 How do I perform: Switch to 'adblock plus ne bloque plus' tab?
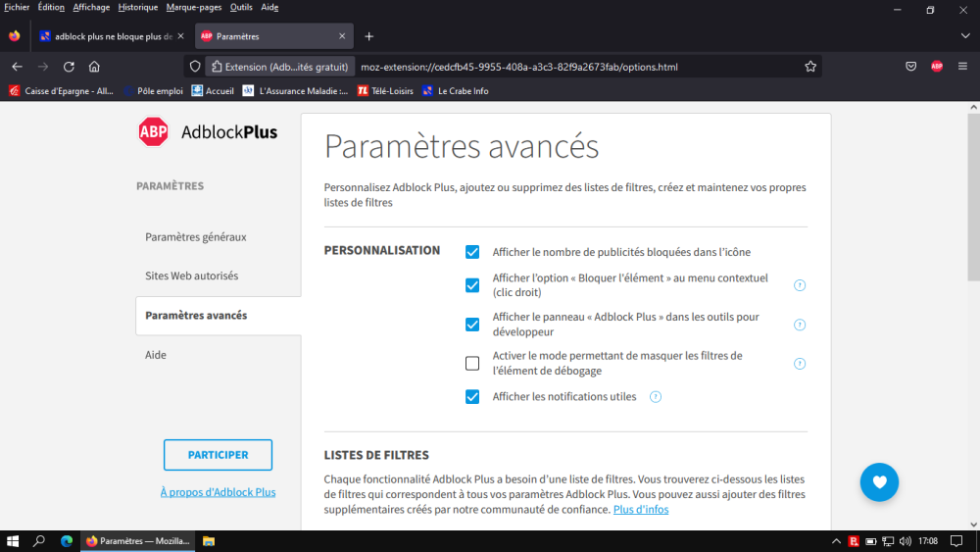[x=106, y=36]
